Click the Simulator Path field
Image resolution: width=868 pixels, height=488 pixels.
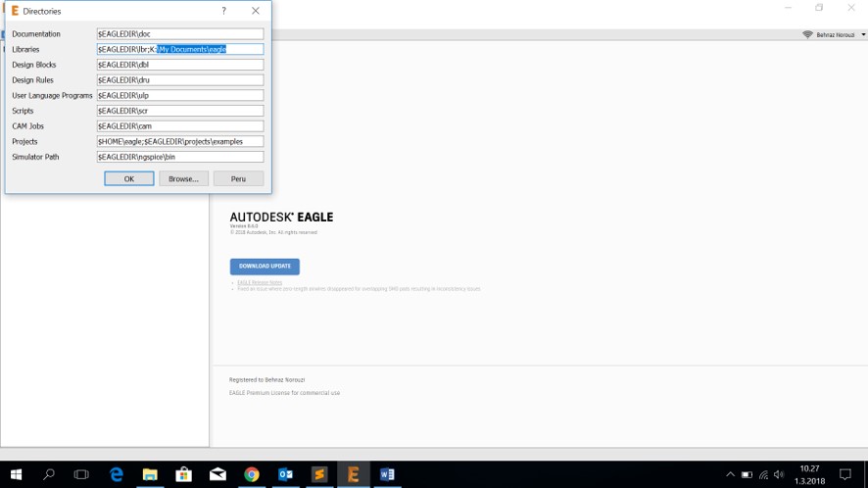[x=180, y=157]
